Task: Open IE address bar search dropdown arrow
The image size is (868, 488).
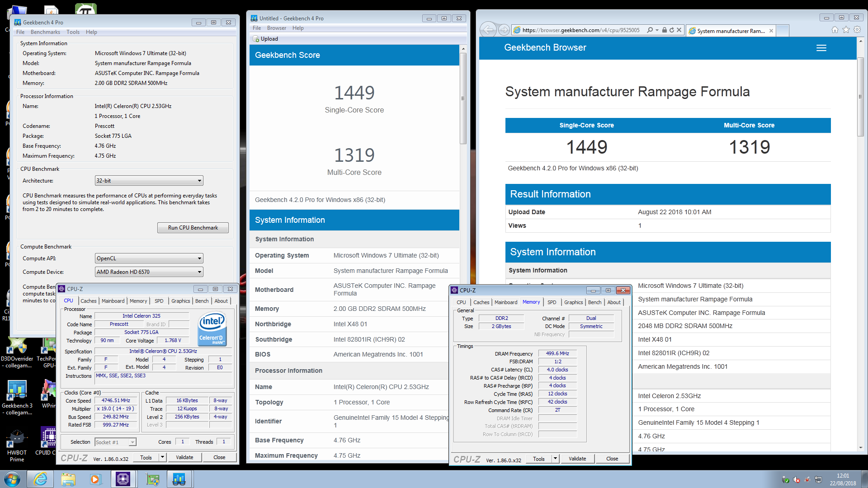Action: 657,30
